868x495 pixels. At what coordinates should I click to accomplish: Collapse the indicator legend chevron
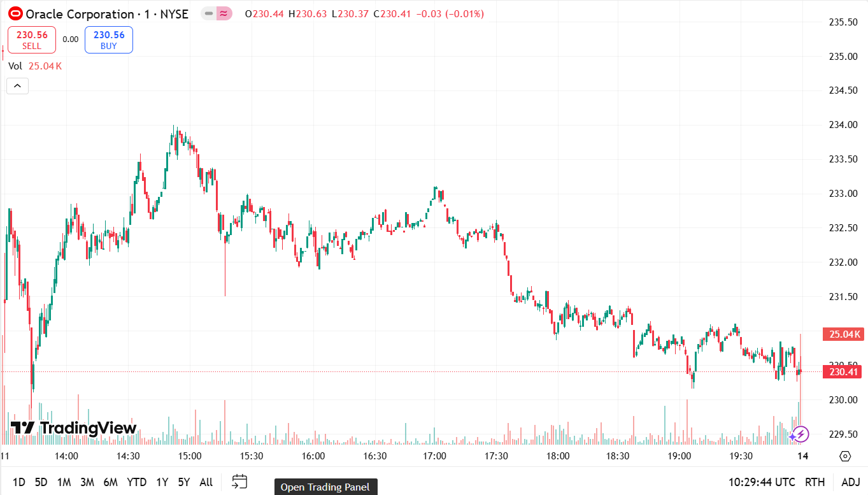(17, 86)
